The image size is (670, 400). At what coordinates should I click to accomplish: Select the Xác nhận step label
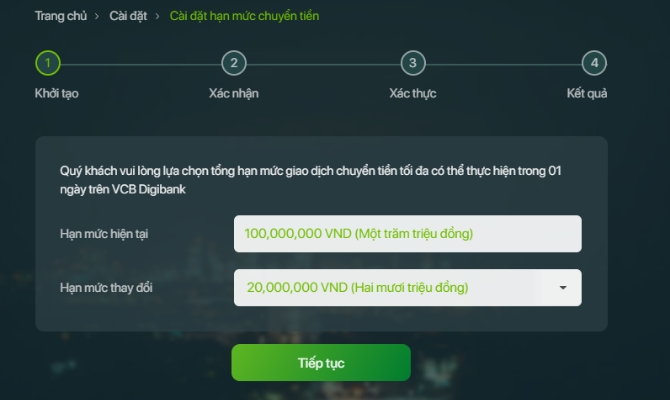[234, 94]
